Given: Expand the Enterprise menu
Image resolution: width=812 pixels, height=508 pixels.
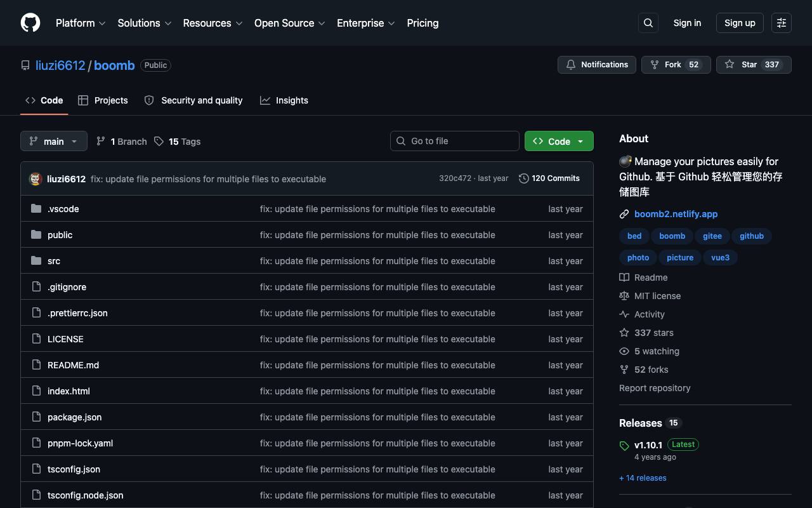Looking at the screenshot, I should point(366,23).
